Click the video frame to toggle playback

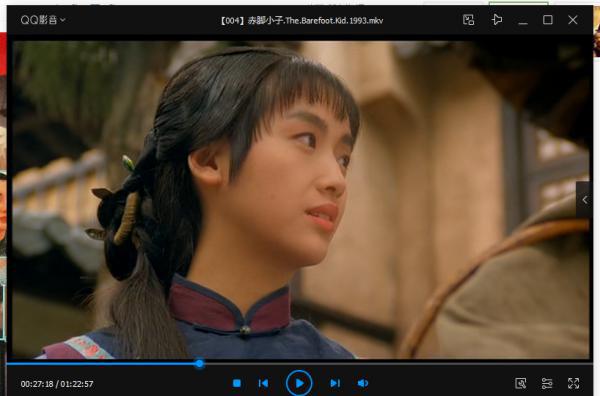pyautogui.click(x=300, y=200)
